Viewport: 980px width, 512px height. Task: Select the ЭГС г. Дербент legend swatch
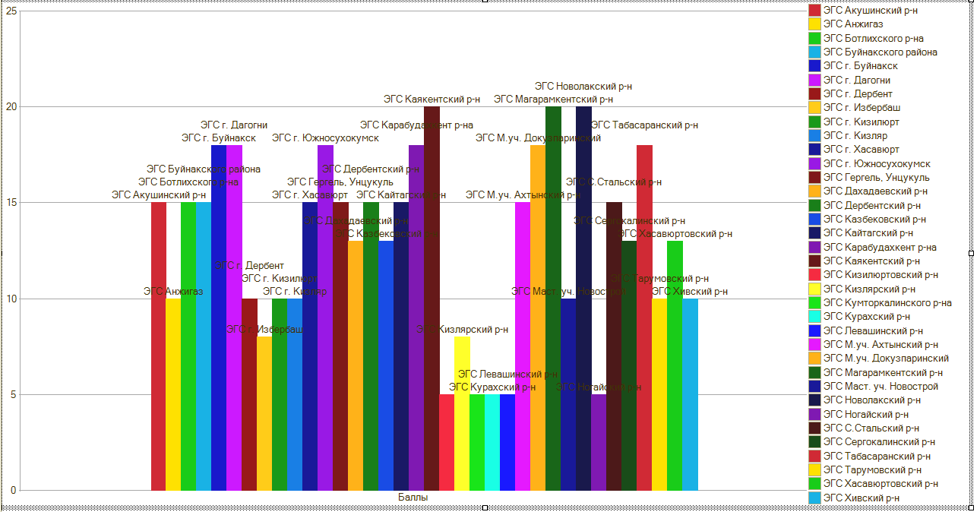coord(814,93)
